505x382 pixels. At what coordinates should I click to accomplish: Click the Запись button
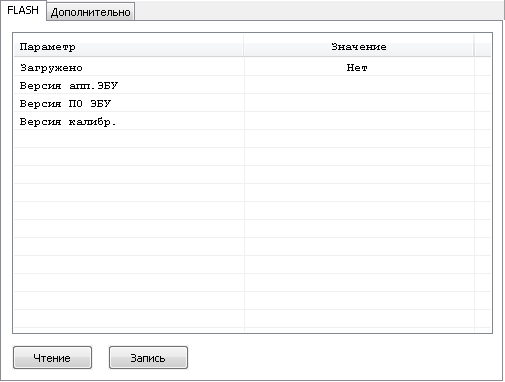coord(148,358)
